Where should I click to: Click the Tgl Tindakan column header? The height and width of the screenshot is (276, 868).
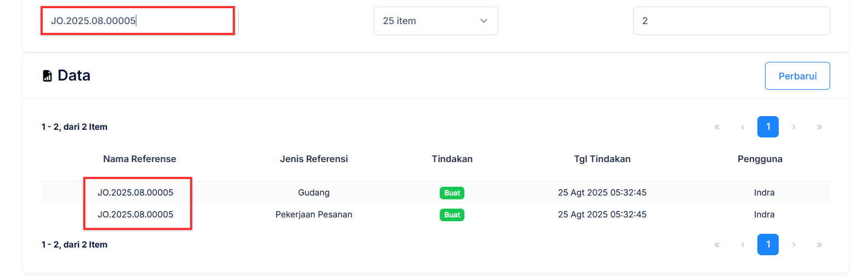tap(602, 159)
